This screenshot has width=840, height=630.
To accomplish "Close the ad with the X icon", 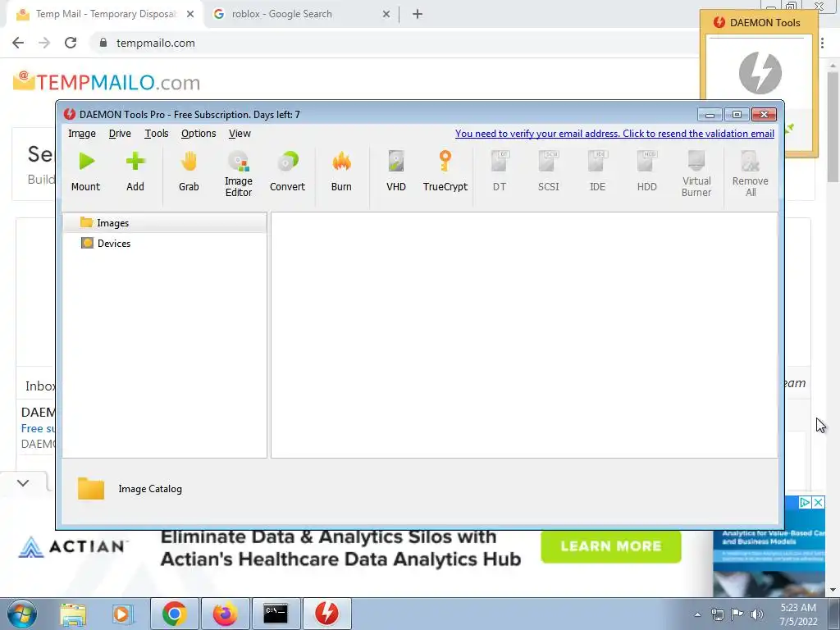I will (818, 502).
